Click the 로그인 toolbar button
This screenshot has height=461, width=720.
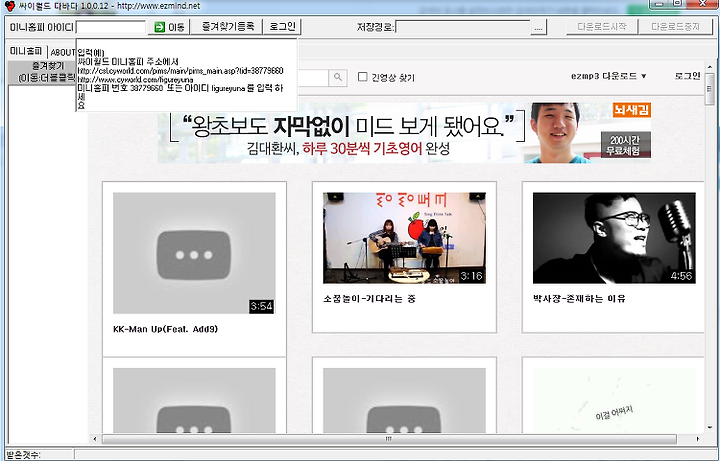(x=282, y=26)
